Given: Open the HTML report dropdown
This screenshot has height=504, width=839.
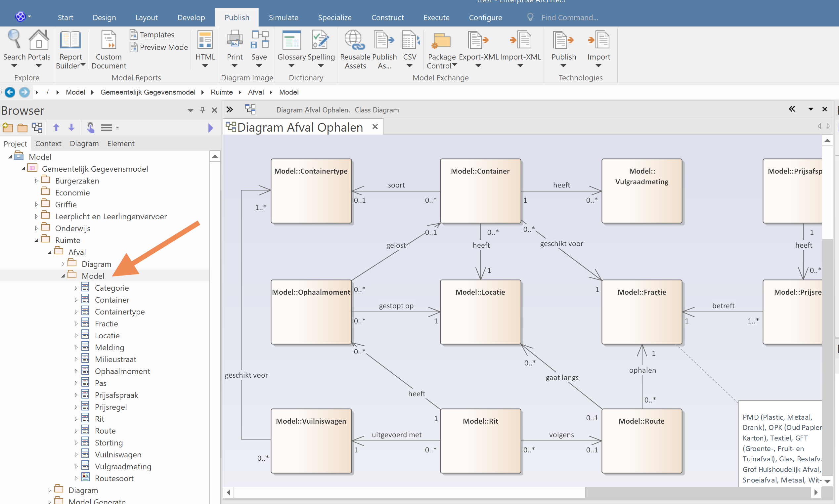Looking at the screenshot, I should click(x=205, y=66).
